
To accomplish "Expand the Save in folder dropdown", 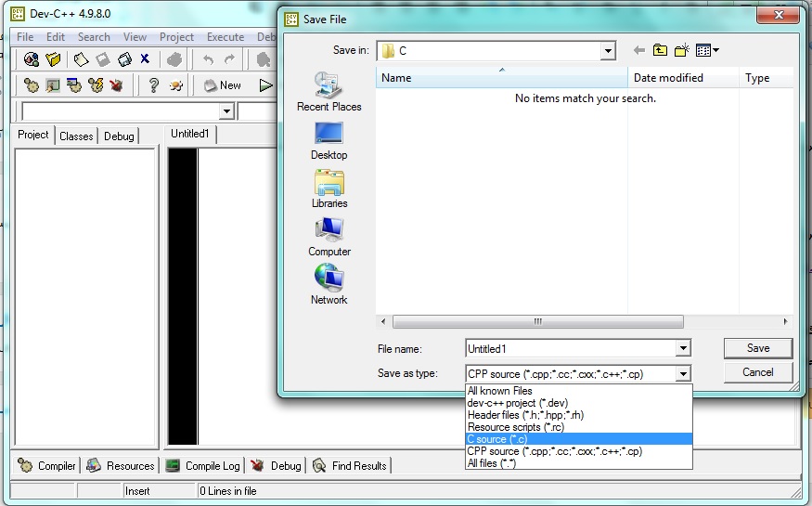I will (x=608, y=51).
